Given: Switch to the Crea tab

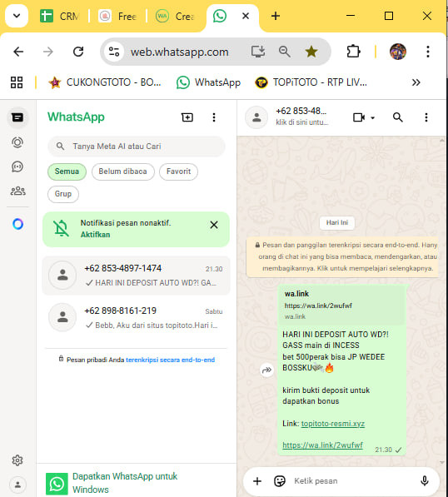Looking at the screenshot, I should (176, 16).
